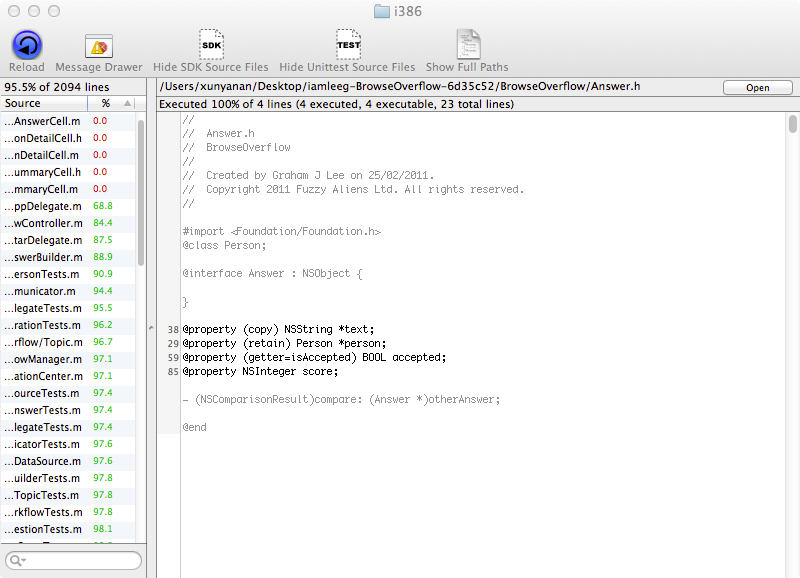The width and height of the screenshot is (800, 578).
Task: Click the NSString *text property line
Action: (x=278, y=330)
